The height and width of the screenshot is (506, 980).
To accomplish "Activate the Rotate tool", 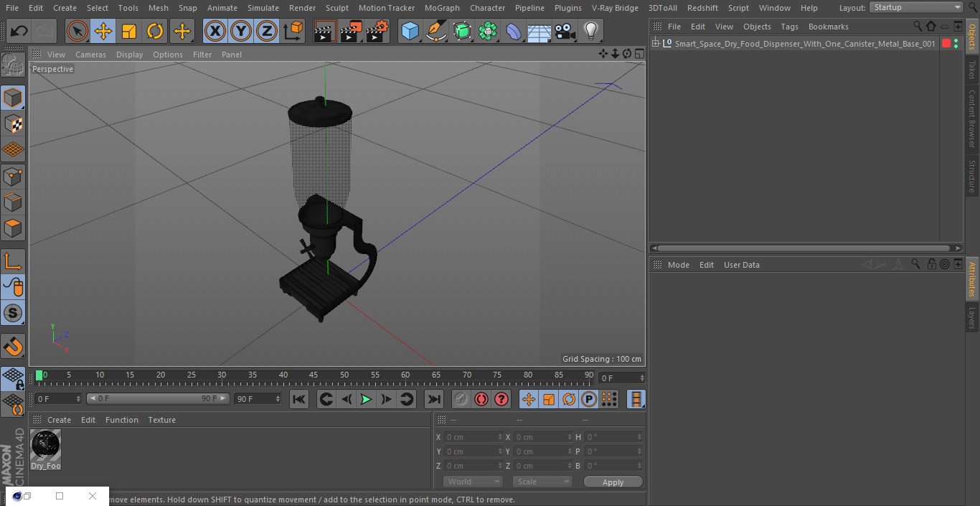I will click(x=155, y=31).
